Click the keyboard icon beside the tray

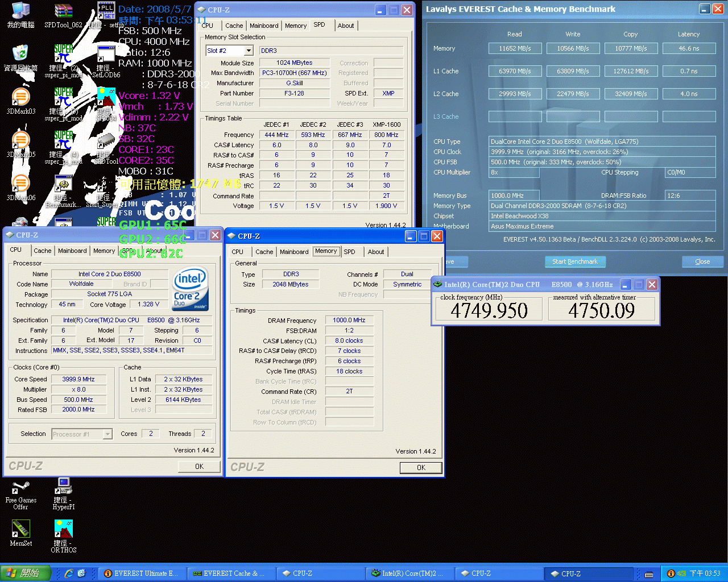649,574
